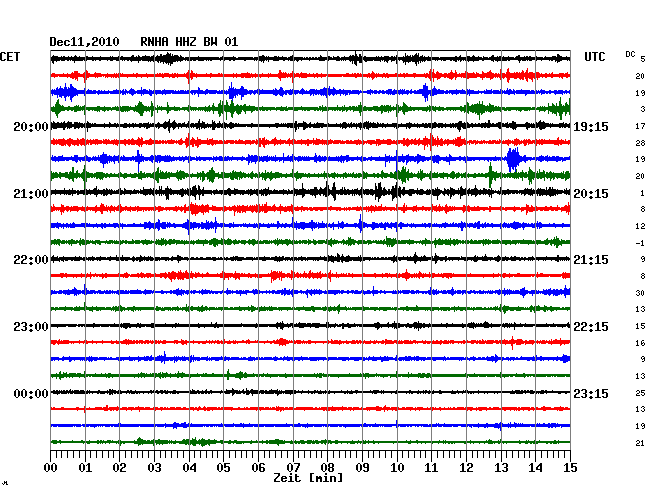
Task: Select the 20:00 CET time label
Action: pos(31,127)
